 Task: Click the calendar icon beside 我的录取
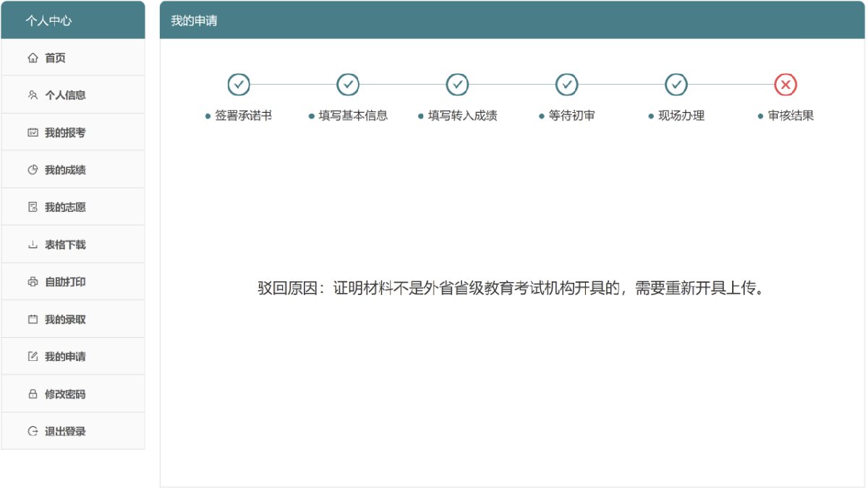33,319
